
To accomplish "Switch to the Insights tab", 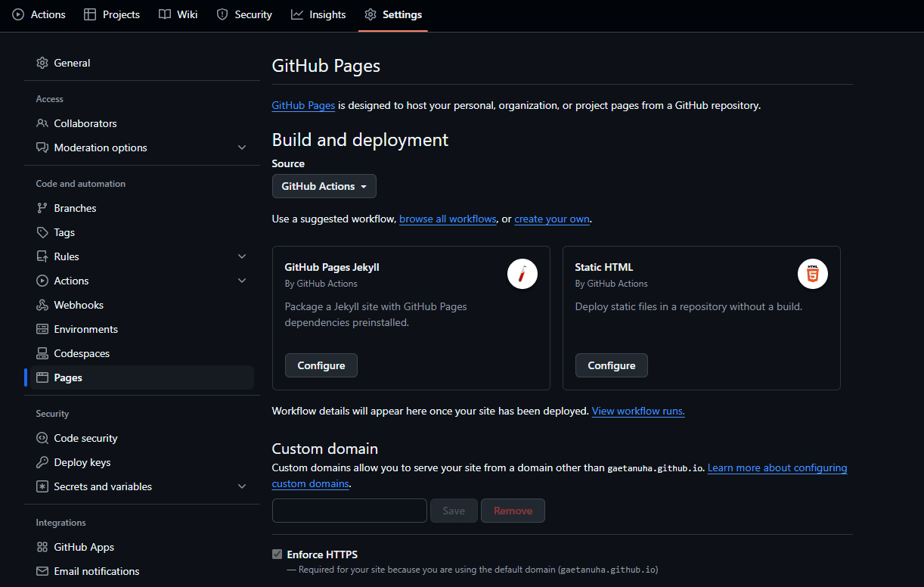I will 318,14.
